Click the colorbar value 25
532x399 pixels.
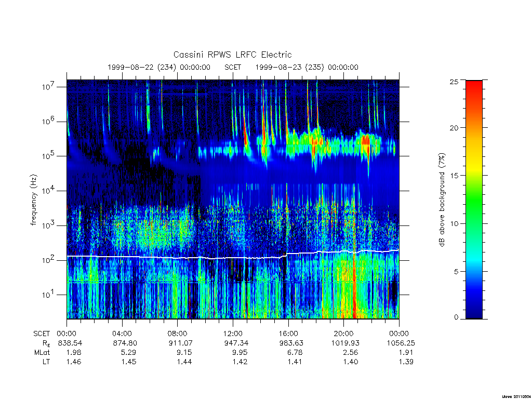coord(454,82)
